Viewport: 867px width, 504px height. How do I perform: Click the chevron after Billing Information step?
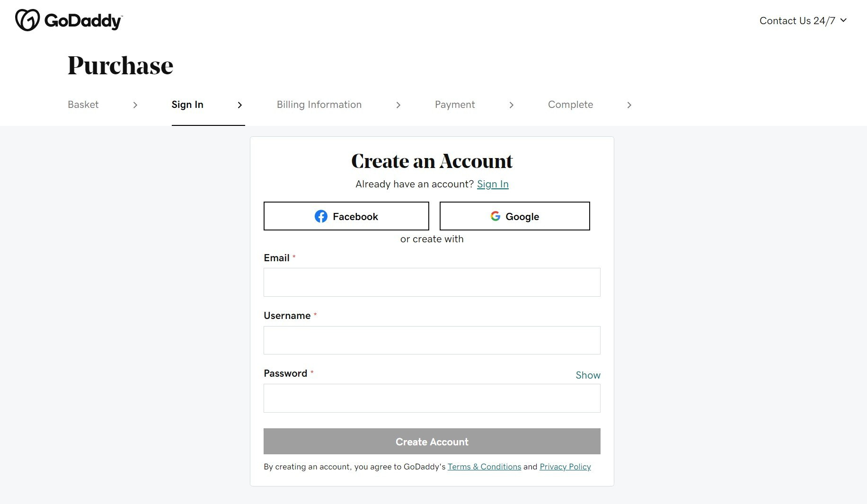point(399,105)
